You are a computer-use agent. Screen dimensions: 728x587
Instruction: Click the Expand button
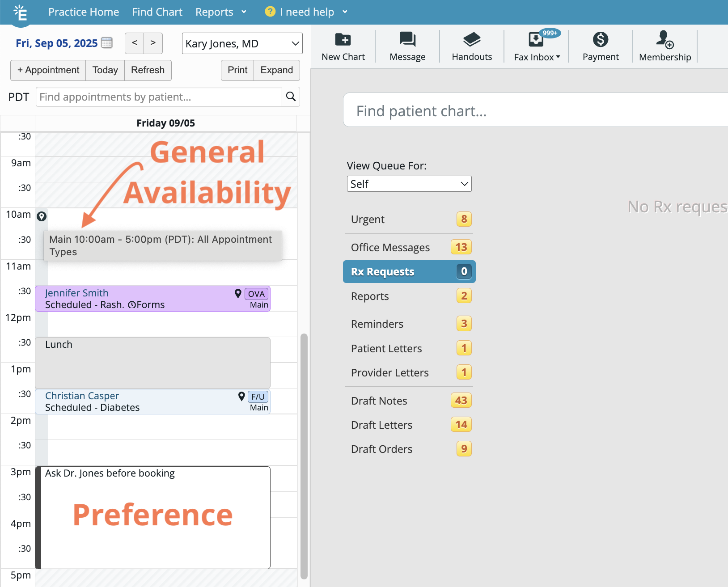pyautogui.click(x=276, y=70)
